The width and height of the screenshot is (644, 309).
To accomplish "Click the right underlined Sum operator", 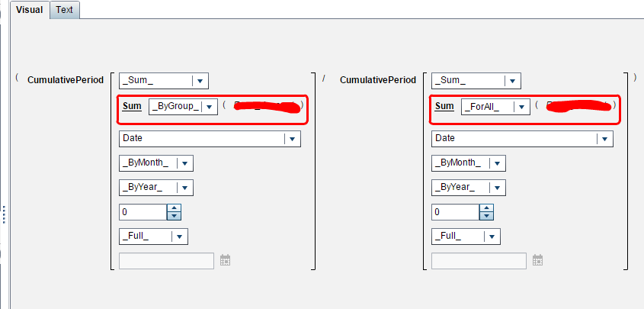I will click(x=444, y=106).
